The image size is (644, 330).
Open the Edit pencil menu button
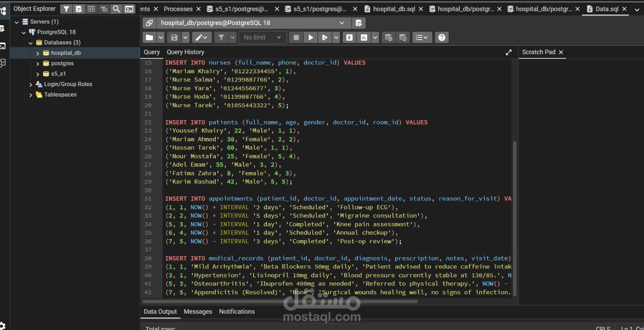[x=202, y=37]
